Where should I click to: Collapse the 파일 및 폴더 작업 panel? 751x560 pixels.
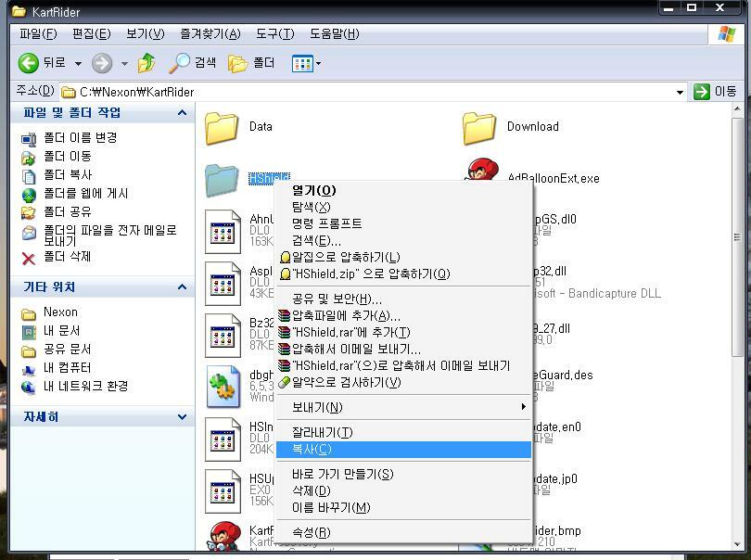point(182,113)
